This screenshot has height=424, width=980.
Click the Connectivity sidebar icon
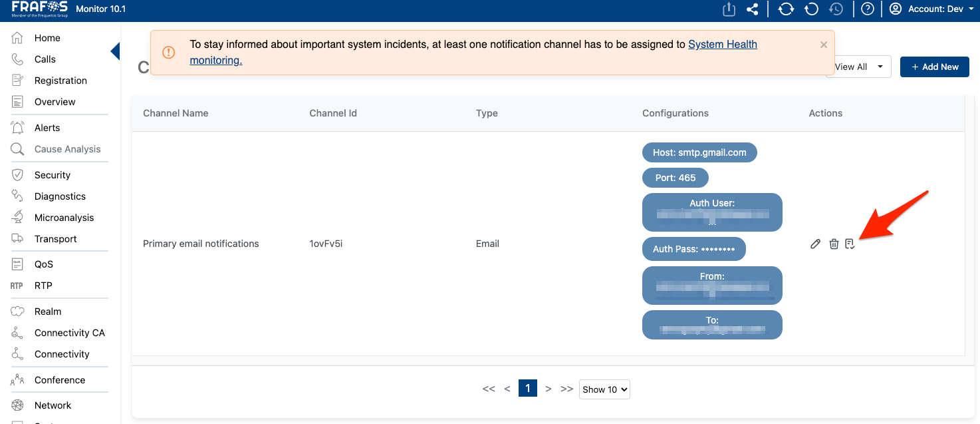click(x=18, y=354)
